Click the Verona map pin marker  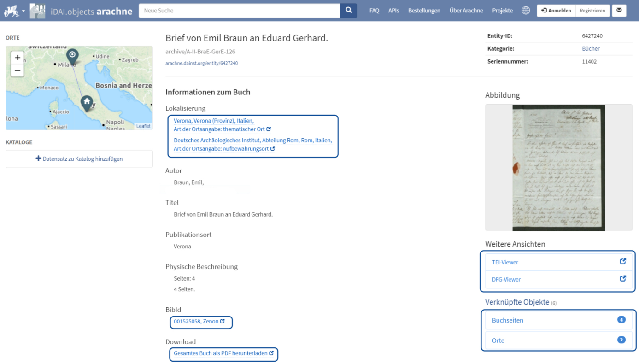72,56
